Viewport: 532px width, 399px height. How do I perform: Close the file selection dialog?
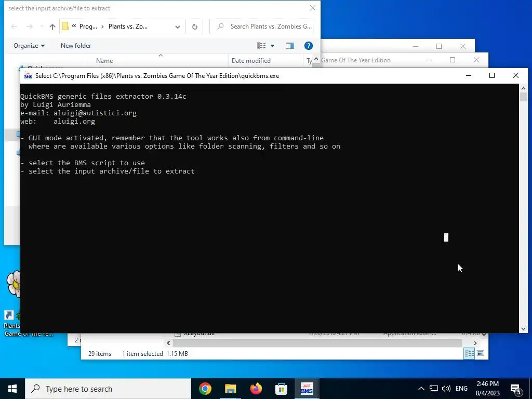click(312, 8)
